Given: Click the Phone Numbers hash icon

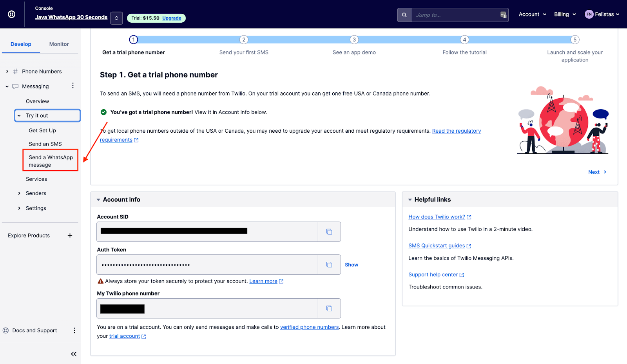Looking at the screenshot, I should 15,72.
